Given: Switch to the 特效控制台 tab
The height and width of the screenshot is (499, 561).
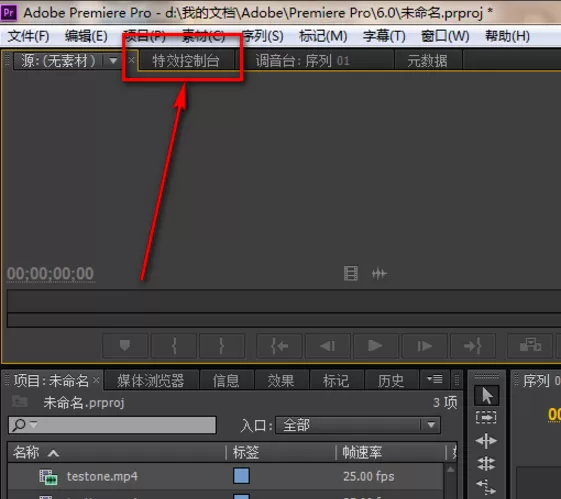Looking at the screenshot, I should 186,61.
